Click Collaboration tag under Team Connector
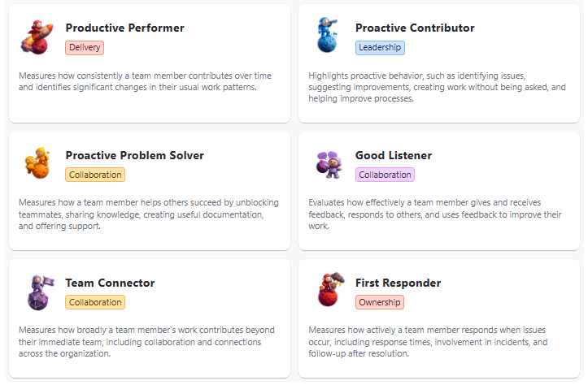Screen dimensions: 588x385 (95, 302)
